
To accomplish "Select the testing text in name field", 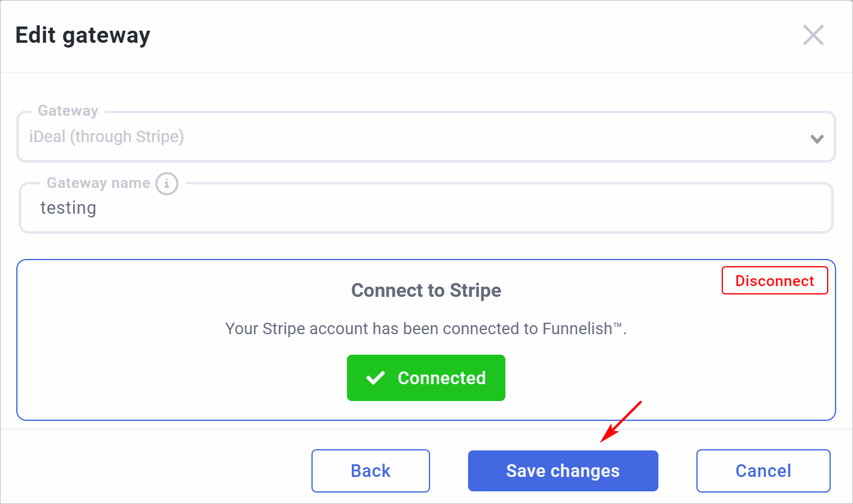I will click(68, 208).
